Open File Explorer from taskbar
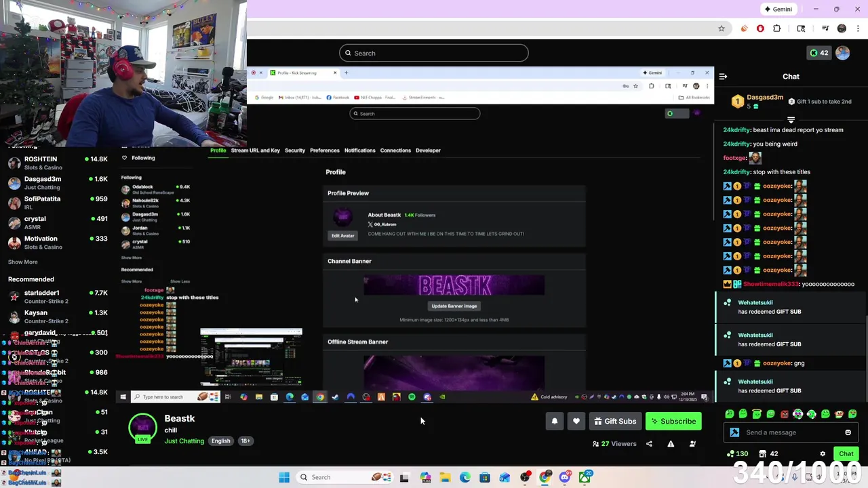Image resolution: width=868 pixels, height=488 pixels. tap(445, 477)
